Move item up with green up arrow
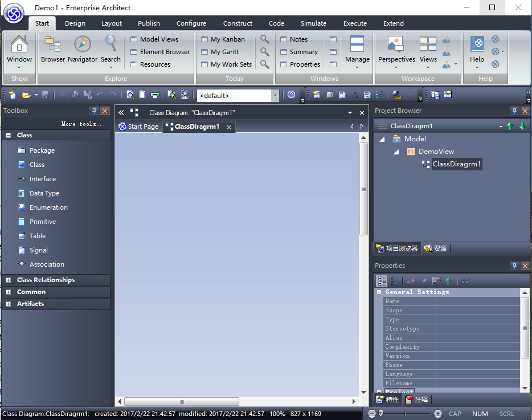532x420 pixels. 510,127
